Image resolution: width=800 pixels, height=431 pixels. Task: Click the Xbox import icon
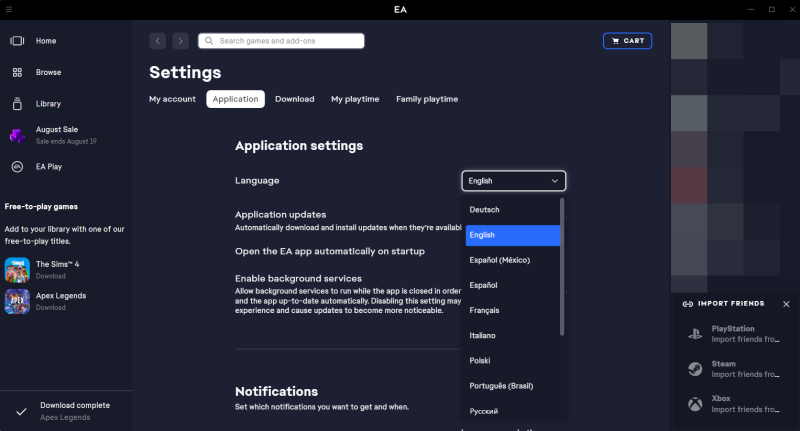[x=693, y=404]
